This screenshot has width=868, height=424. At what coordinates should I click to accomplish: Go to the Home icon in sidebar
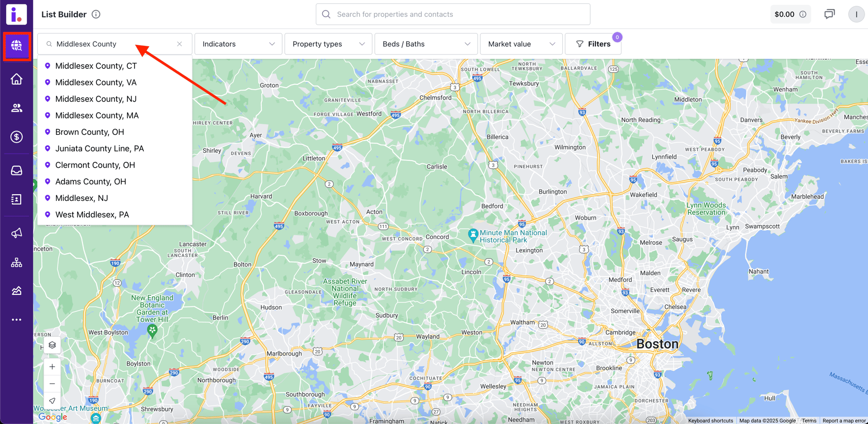point(17,79)
